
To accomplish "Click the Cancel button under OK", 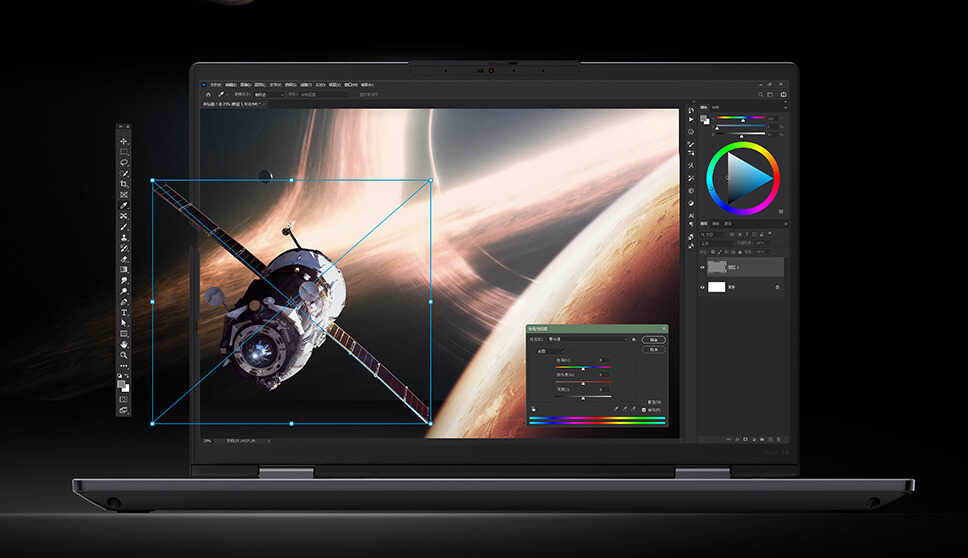I will pos(654,349).
